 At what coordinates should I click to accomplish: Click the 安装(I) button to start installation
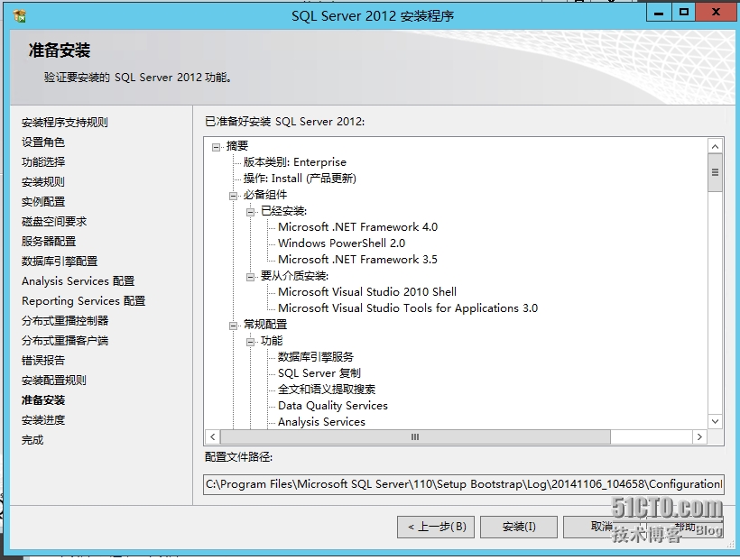(518, 527)
